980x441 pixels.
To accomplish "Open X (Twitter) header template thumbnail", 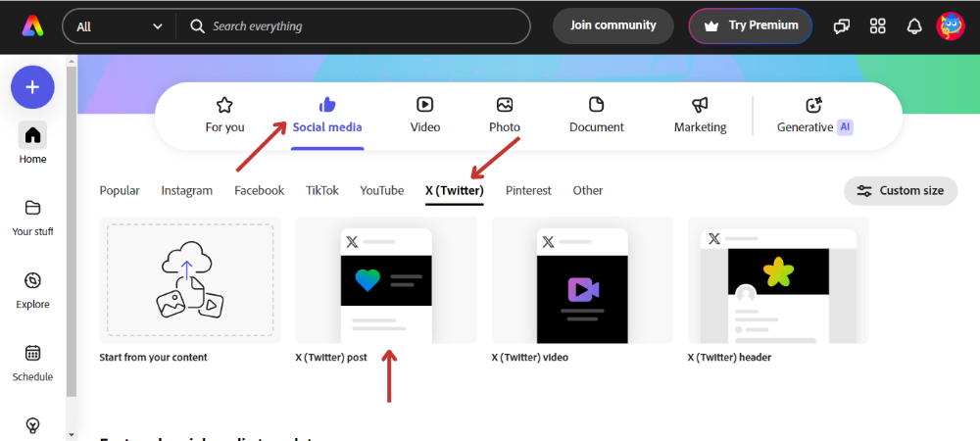I will point(779,280).
